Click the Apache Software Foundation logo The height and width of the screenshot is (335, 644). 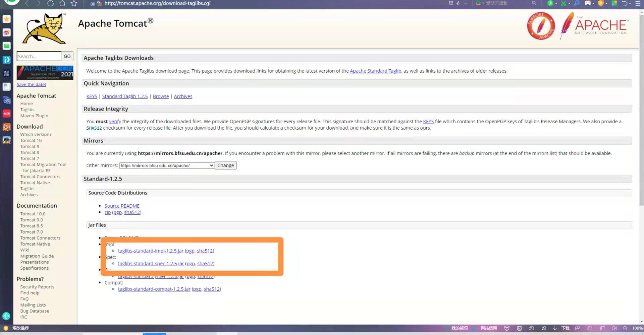[x=594, y=26]
